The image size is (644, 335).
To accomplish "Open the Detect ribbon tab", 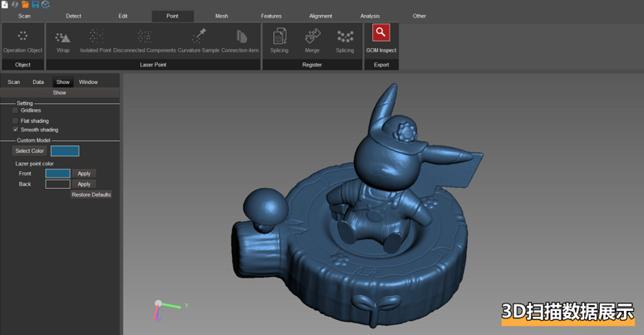I will (x=73, y=16).
